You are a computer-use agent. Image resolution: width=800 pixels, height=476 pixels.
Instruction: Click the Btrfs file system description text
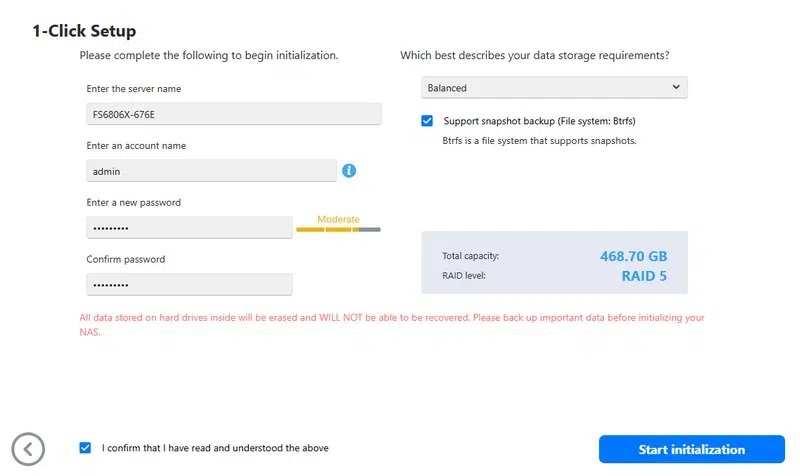point(539,141)
